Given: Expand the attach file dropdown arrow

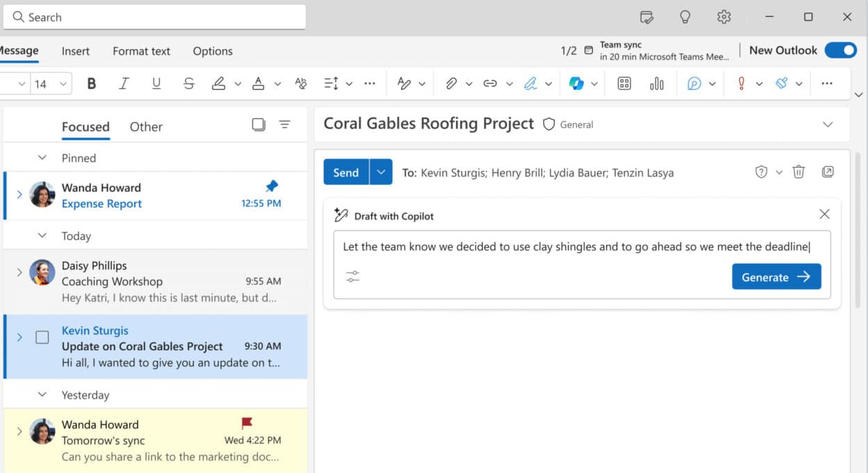Looking at the screenshot, I should (469, 83).
